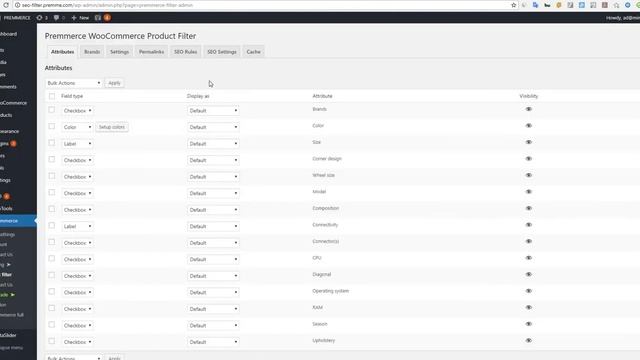Image resolution: width=640 pixels, height=360 pixels.
Task: Check the checkbox for the RAM row
Action: pos(51,308)
